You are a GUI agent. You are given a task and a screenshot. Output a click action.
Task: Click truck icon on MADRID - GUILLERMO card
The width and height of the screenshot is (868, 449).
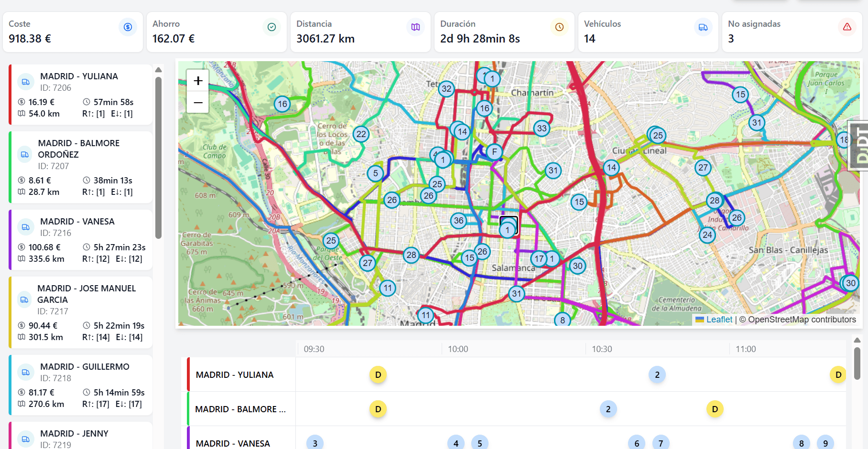pyautogui.click(x=26, y=373)
